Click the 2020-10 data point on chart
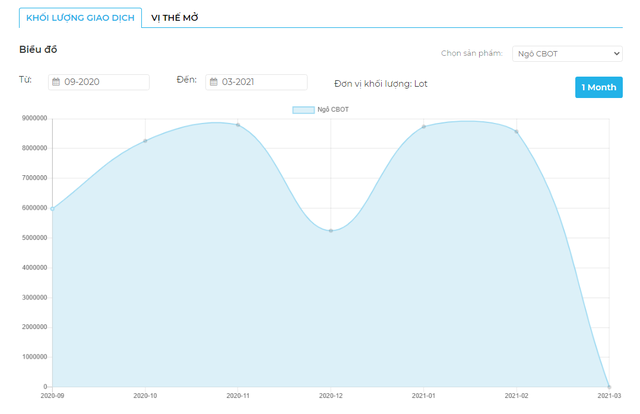Viewport: 640px width, 414px height. coord(145,141)
